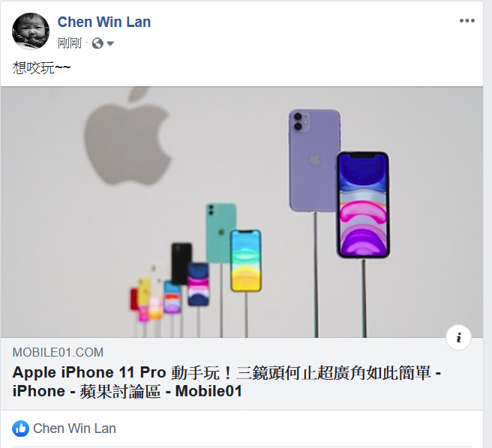Click the 剛剛 timestamp link
492x448 pixels.
(x=70, y=43)
